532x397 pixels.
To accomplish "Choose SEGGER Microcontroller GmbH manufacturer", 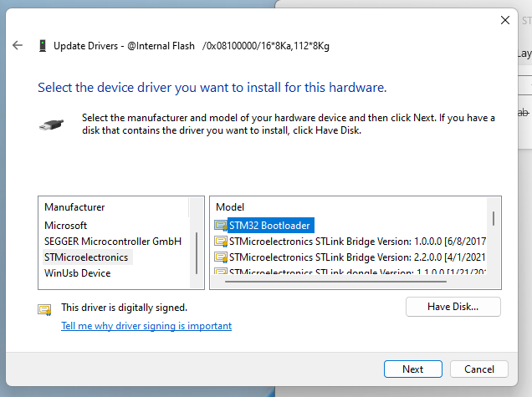I will [113, 242].
